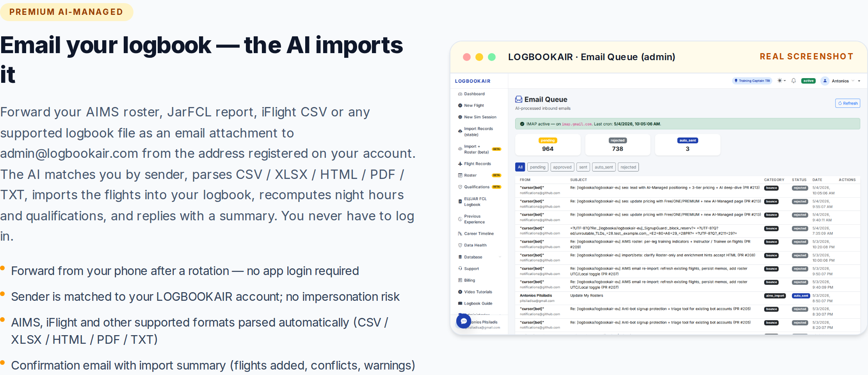Select the All filter tab
The height and width of the screenshot is (375, 868).
(x=520, y=167)
